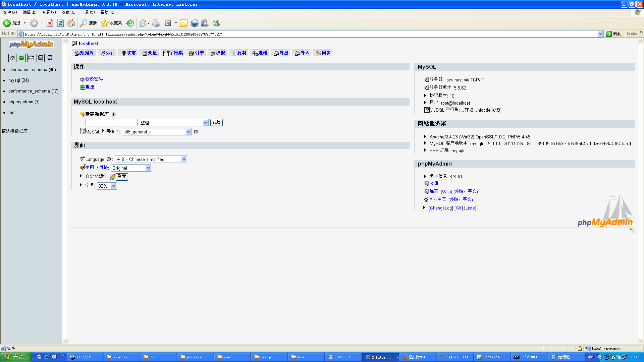Open the 状态 (Status) tab
This screenshot has width=644, height=362.
[x=128, y=53]
